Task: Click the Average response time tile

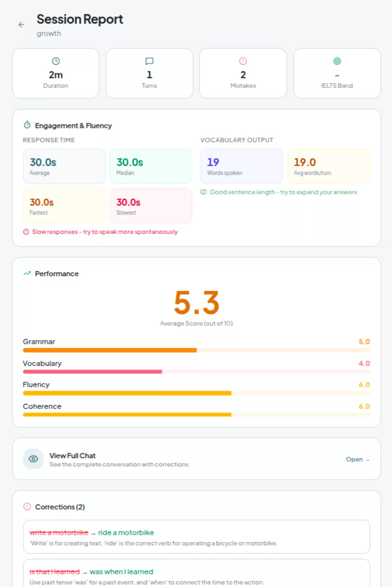Action: point(64,166)
